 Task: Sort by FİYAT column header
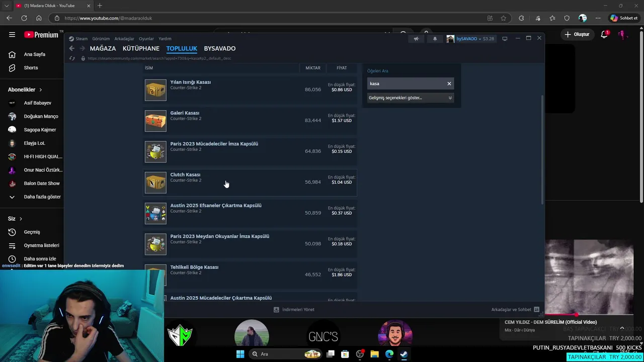tap(342, 68)
